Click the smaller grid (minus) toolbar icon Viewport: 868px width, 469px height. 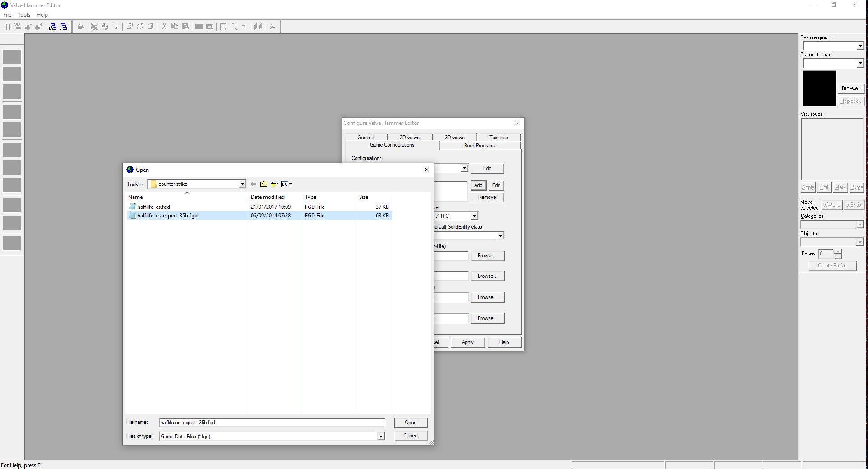pyautogui.click(x=28, y=27)
